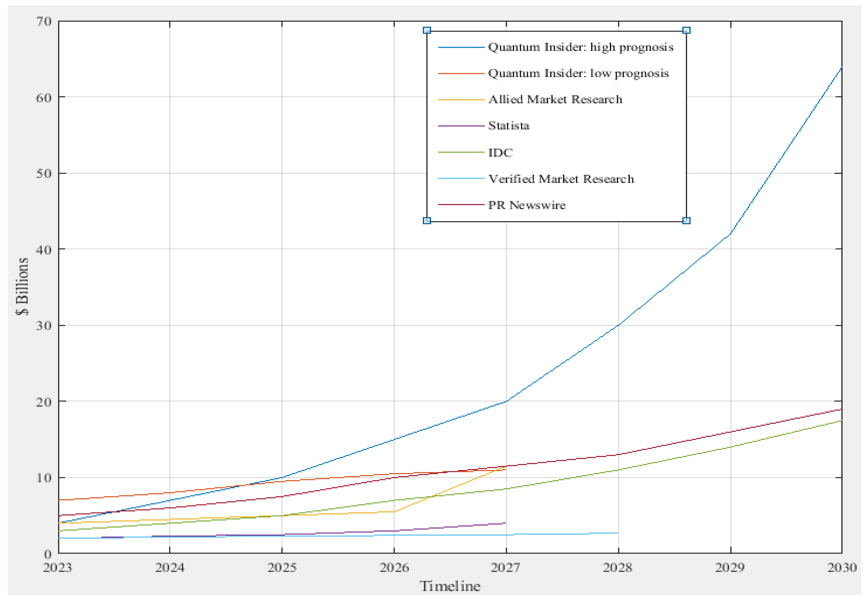868x602 pixels.
Task: Click the 'Allied Market Research' legend label
Action: click(x=555, y=100)
